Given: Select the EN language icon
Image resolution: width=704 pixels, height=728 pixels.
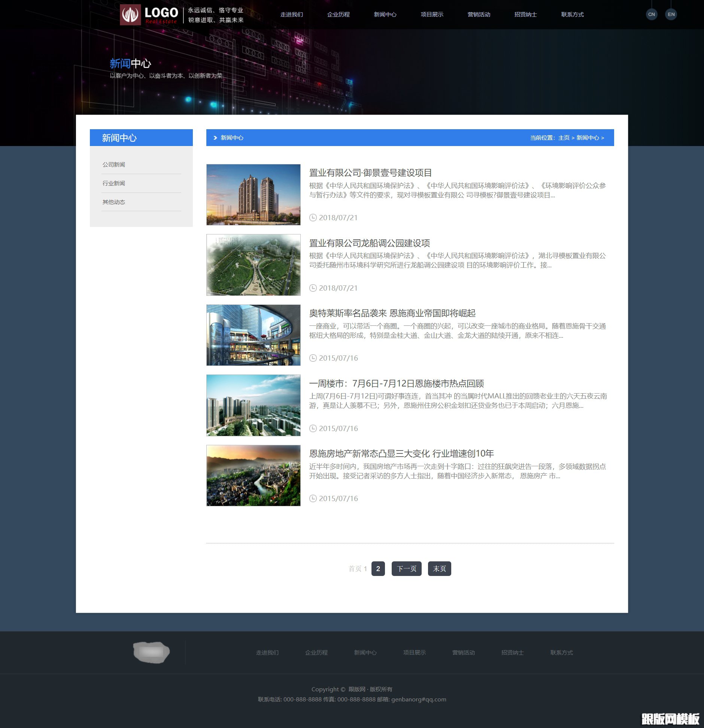Looking at the screenshot, I should (671, 14).
